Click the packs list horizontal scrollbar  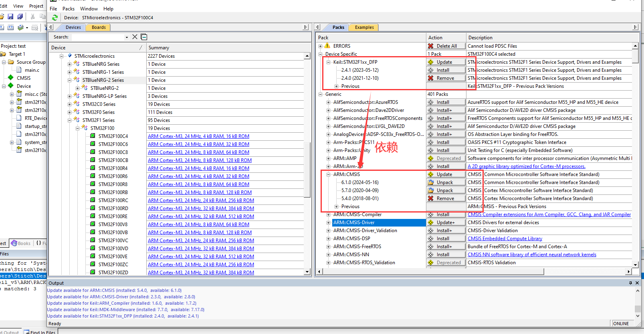pyautogui.click(x=434, y=271)
